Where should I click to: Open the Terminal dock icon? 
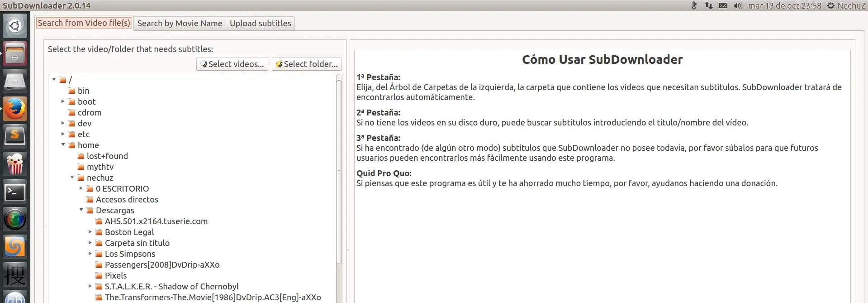coord(15,192)
